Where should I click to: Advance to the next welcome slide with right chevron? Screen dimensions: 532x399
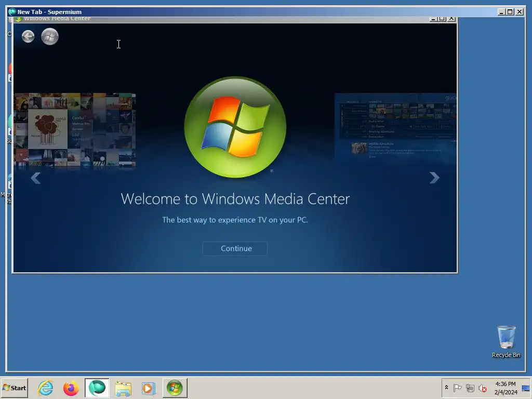click(x=434, y=178)
